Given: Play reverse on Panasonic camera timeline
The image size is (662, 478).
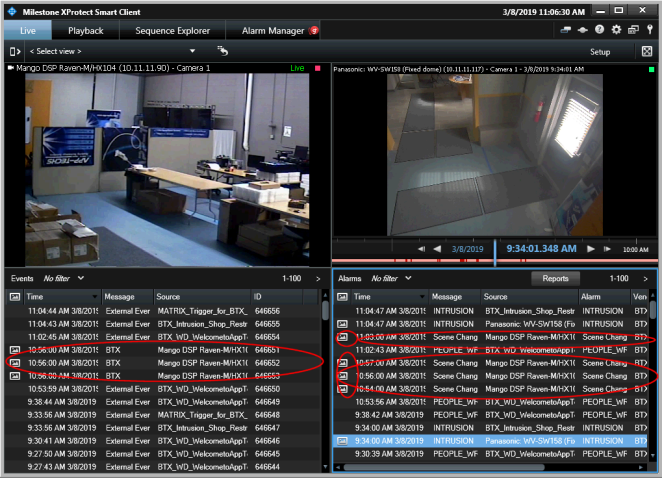Looking at the screenshot, I should 437,249.
